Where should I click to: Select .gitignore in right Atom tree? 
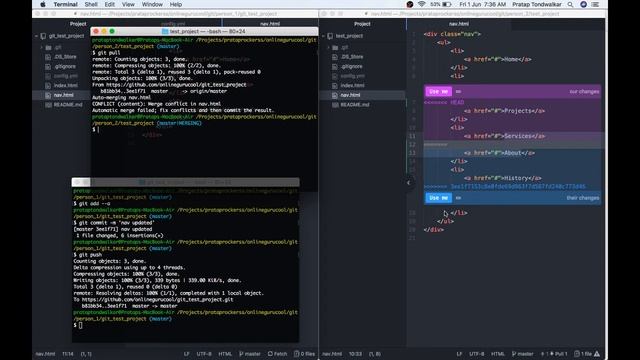351,66
